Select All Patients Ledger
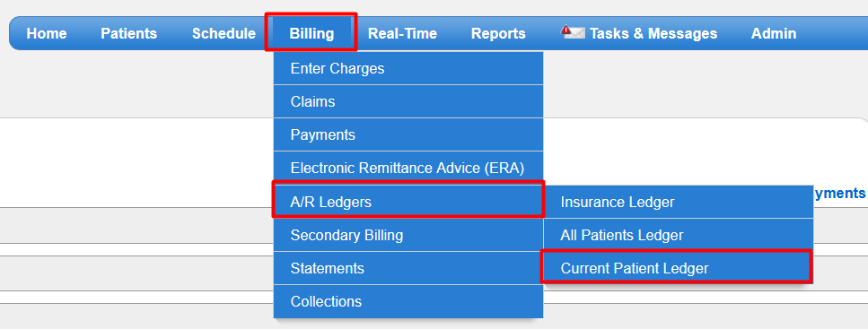 click(x=679, y=235)
